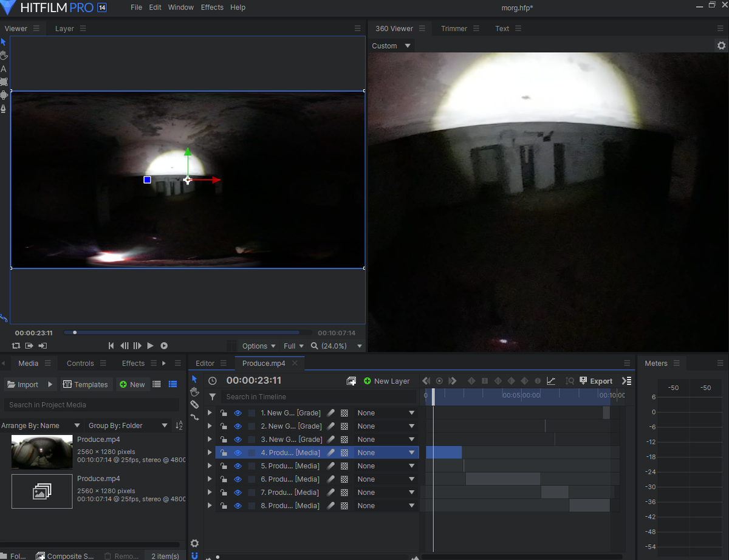This screenshot has width=729, height=560.
Task: Click the Make Composite Shot icon
Action: (x=351, y=381)
